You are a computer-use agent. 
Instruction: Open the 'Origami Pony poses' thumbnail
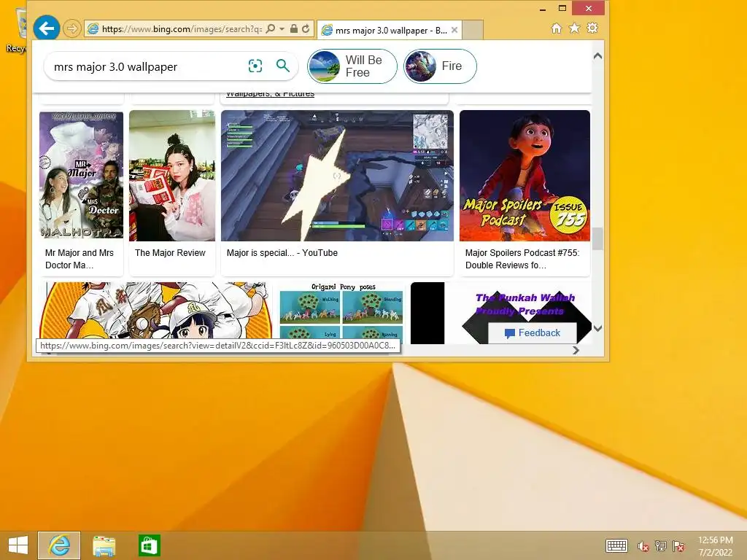(341, 312)
